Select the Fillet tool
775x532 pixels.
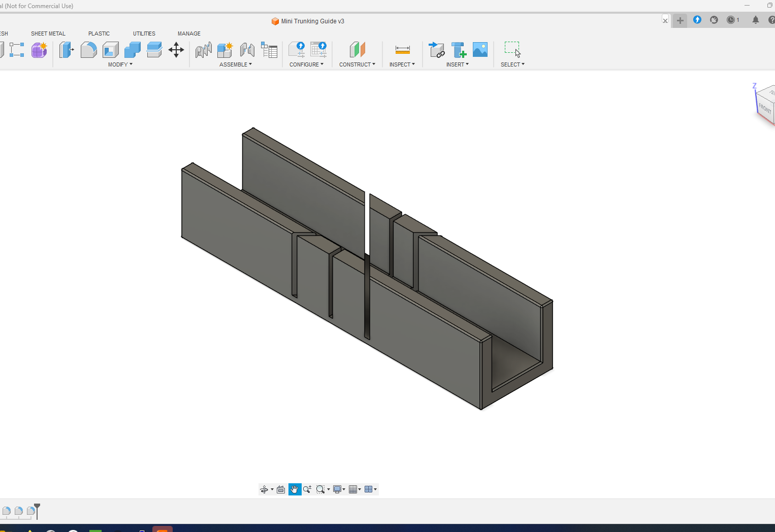[88, 50]
